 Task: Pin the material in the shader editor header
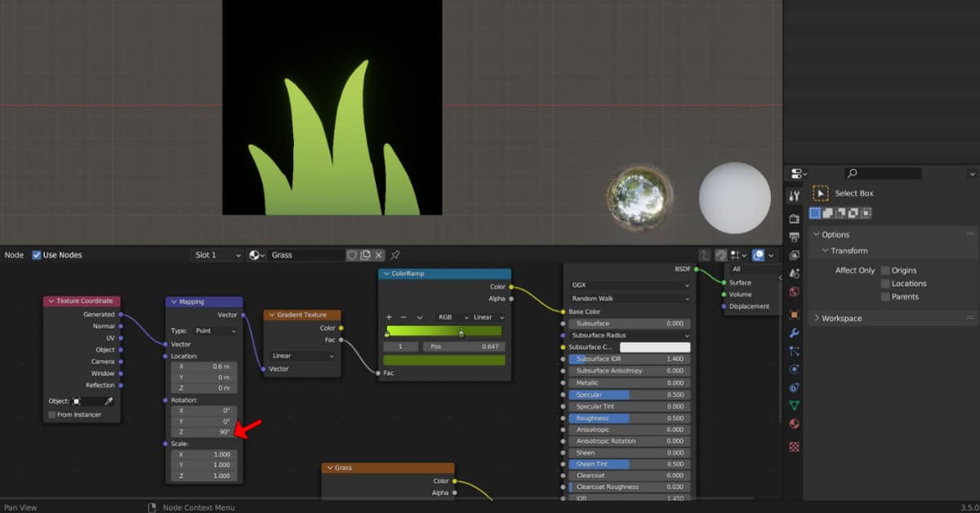[395, 255]
